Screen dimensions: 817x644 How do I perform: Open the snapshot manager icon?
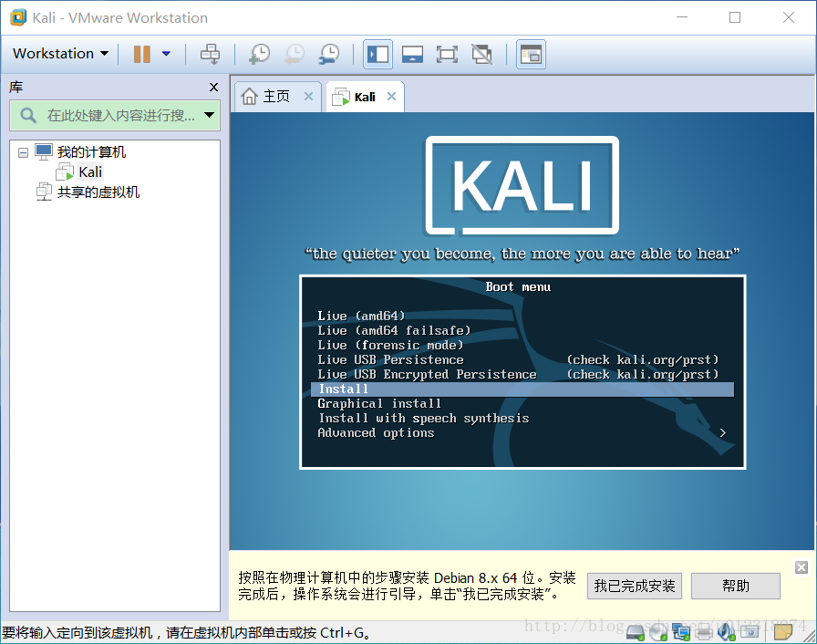(x=329, y=54)
